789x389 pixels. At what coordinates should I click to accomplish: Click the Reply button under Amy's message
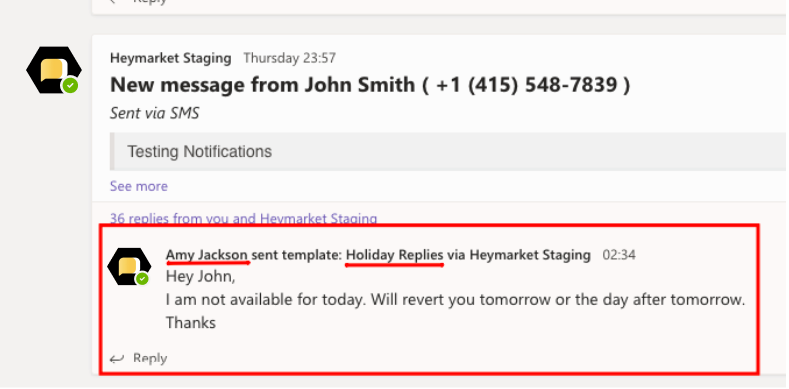click(138, 358)
